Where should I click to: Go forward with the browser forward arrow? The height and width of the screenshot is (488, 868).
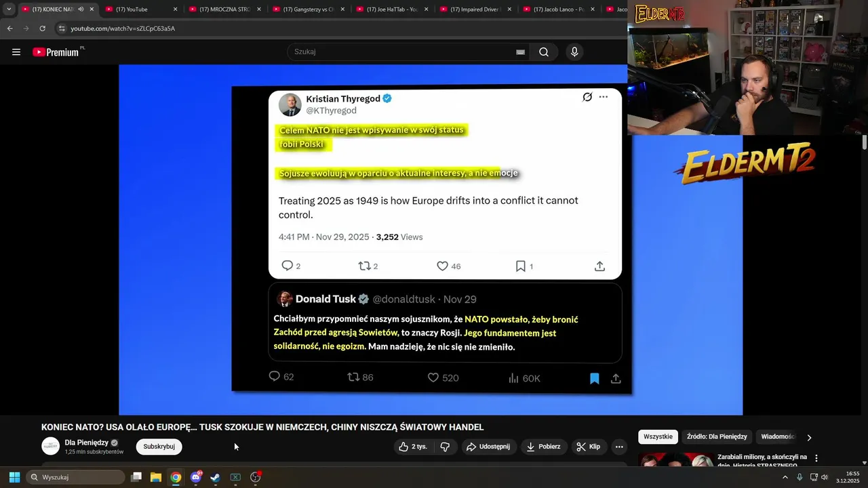[26, 28]
